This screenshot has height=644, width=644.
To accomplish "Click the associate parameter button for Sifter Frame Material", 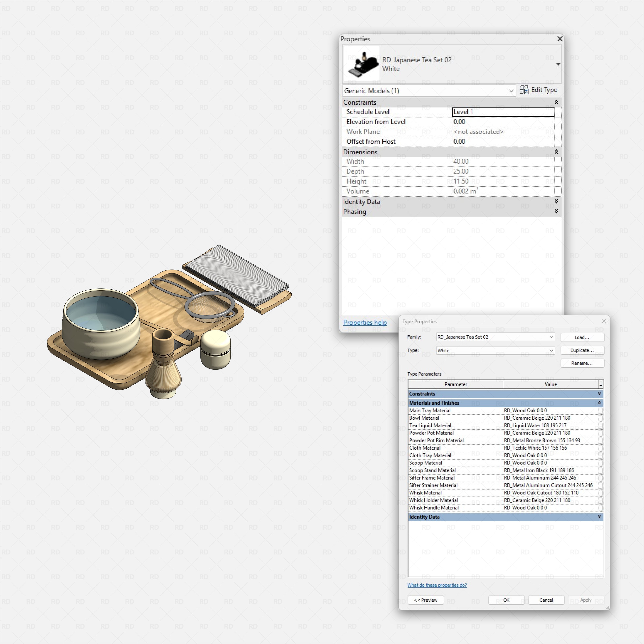I will coord(601,478).
